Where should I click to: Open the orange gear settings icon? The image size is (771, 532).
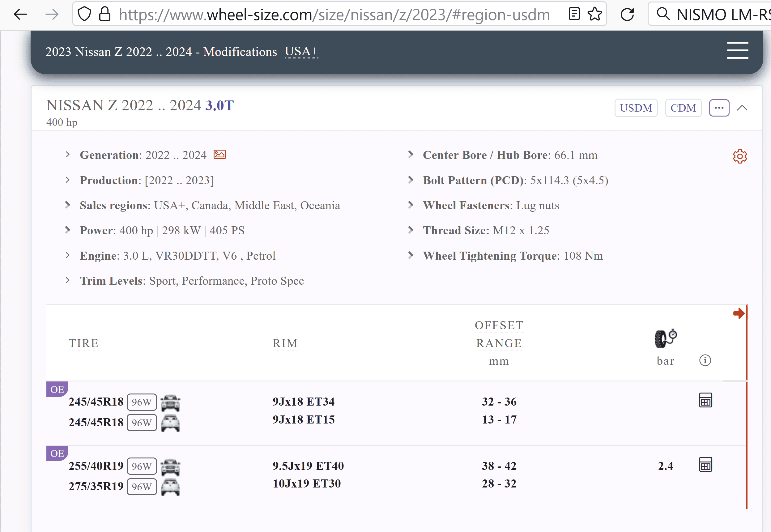pos(740,156)
